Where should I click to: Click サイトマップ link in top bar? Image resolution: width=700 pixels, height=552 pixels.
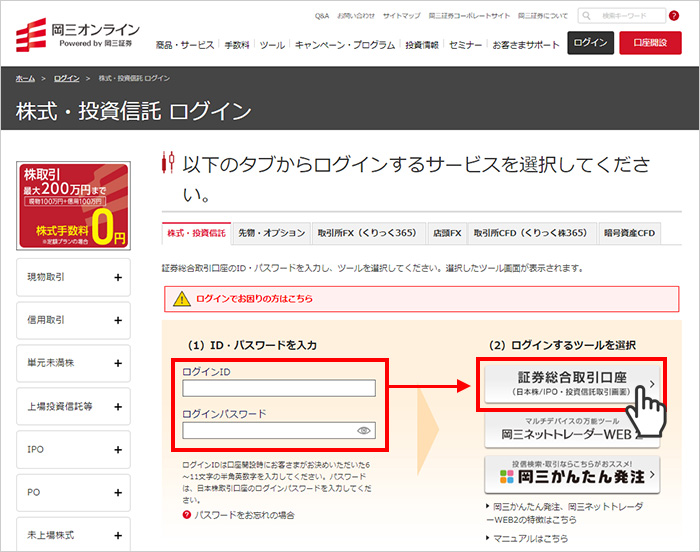pyautogui.click(x=401, y=16)
